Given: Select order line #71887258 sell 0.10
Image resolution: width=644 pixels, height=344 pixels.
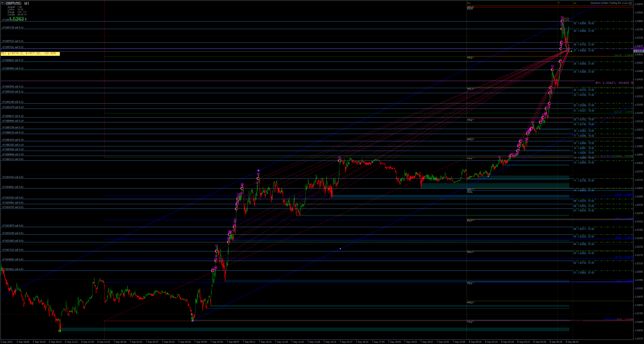Looking at the screenshot, I should point(13,127).
